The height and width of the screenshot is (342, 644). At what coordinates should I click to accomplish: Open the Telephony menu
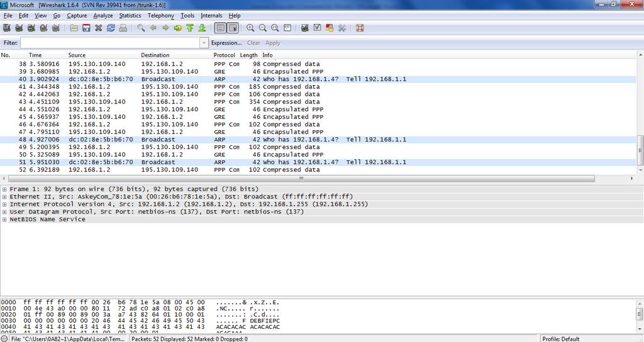click(x=160, y=16)
